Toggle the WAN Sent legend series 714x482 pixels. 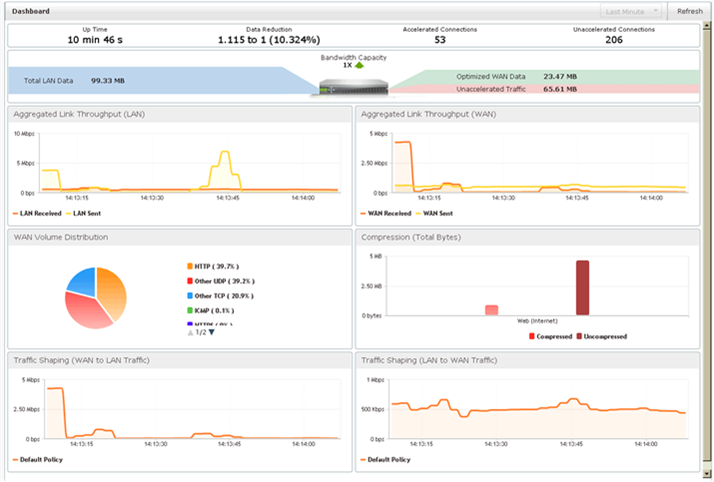(x=434, y=213)
